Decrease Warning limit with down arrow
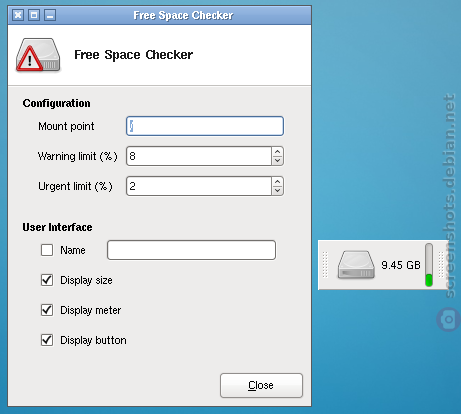Viewport: 461px width, 414px height. click(277, 161)
